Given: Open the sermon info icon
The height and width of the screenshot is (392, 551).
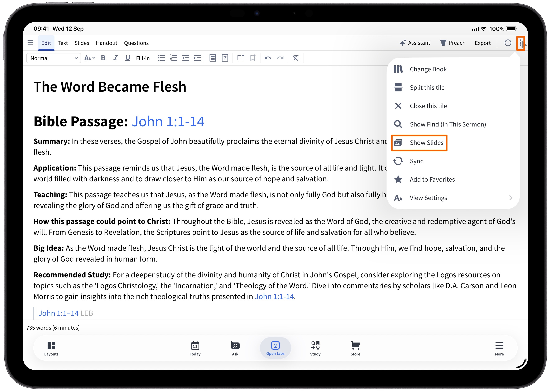Looking at the screenshot, I should [508, 43].
